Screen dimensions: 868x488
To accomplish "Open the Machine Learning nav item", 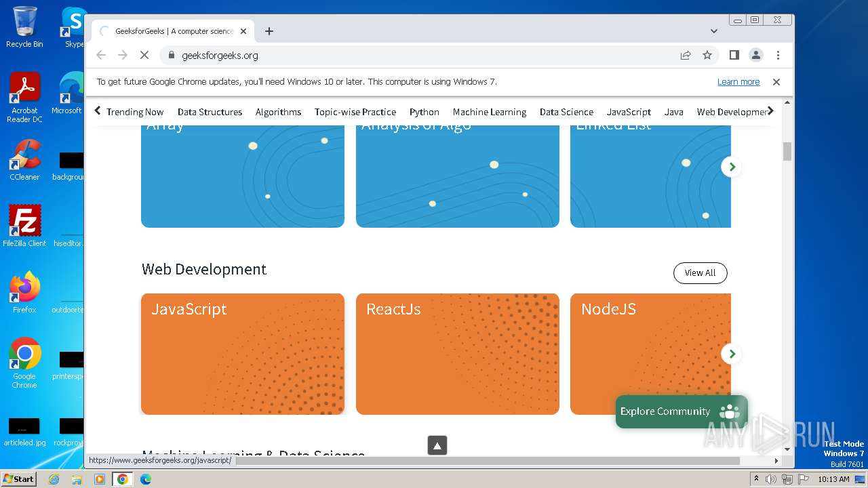I will (x=490, y=112).
